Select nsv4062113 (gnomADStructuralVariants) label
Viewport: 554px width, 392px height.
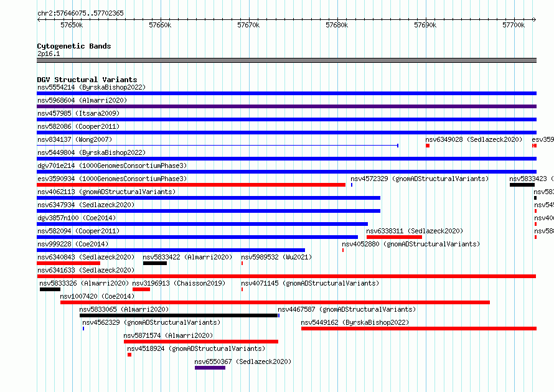[106, 192]
